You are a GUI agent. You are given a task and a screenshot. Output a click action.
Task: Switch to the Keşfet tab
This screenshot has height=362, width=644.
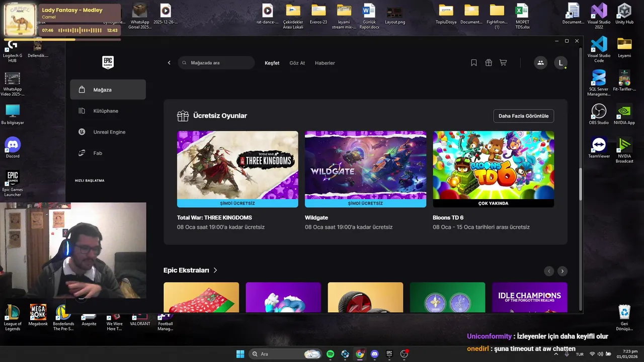click(272, 63)
